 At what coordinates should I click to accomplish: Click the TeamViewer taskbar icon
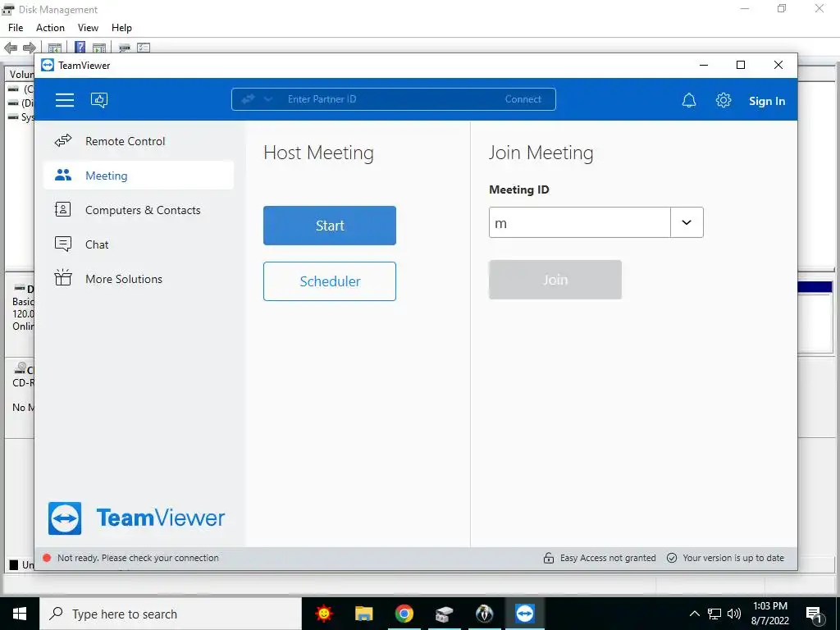524,614
